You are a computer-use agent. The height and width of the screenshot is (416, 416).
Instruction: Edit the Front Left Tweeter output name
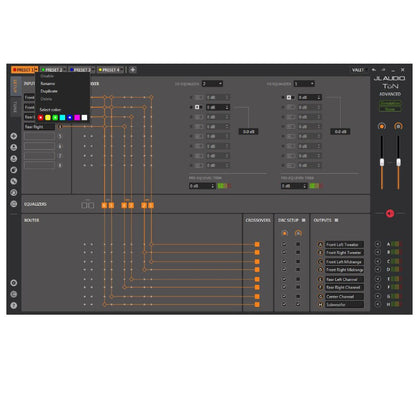click(344, 244)
